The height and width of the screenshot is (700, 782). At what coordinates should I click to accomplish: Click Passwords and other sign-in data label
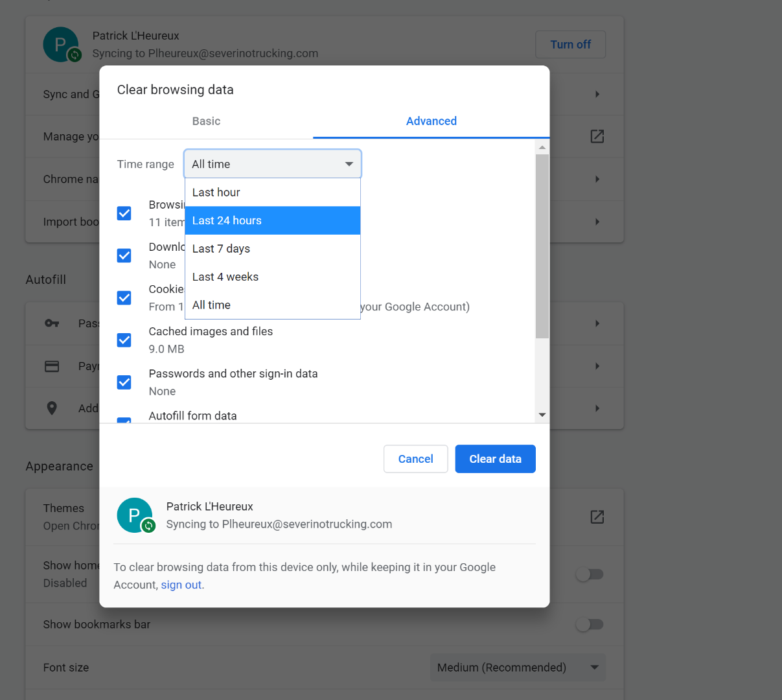click(233, 373)
